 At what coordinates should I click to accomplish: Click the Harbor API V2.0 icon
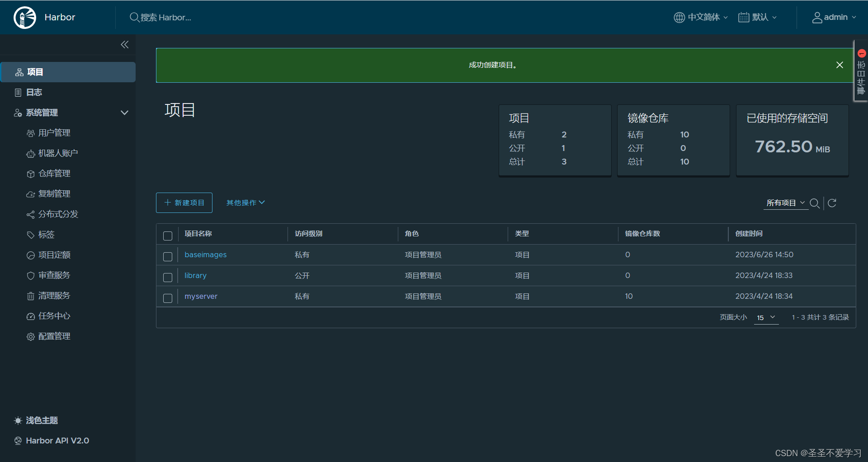click(18, 441)
